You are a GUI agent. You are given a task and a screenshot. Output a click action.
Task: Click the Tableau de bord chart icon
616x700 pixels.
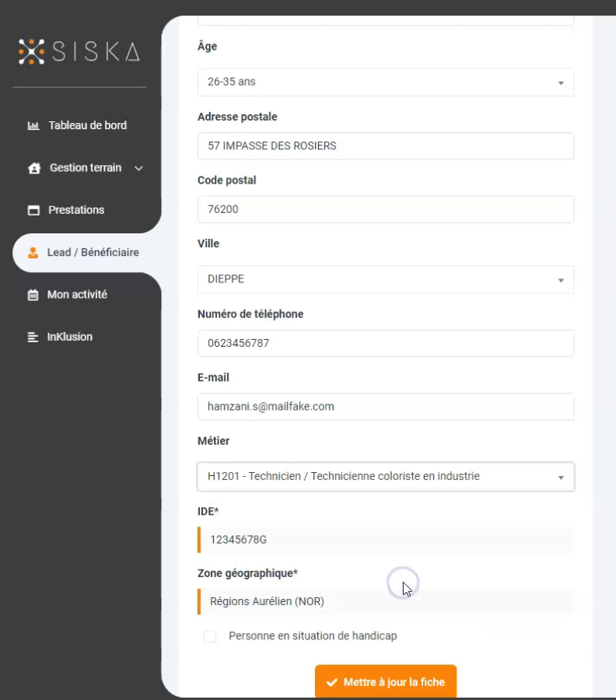33,125
